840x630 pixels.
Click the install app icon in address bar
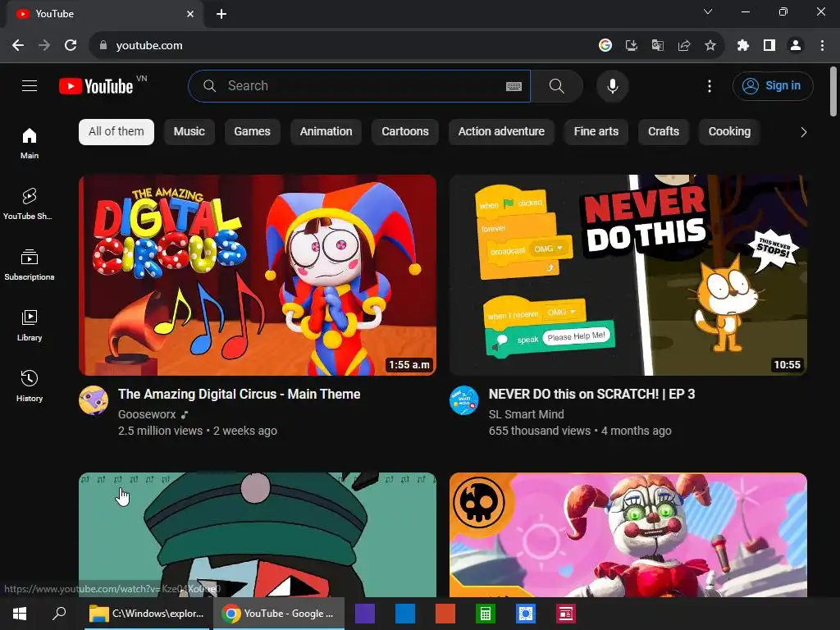tap(632, 46)
